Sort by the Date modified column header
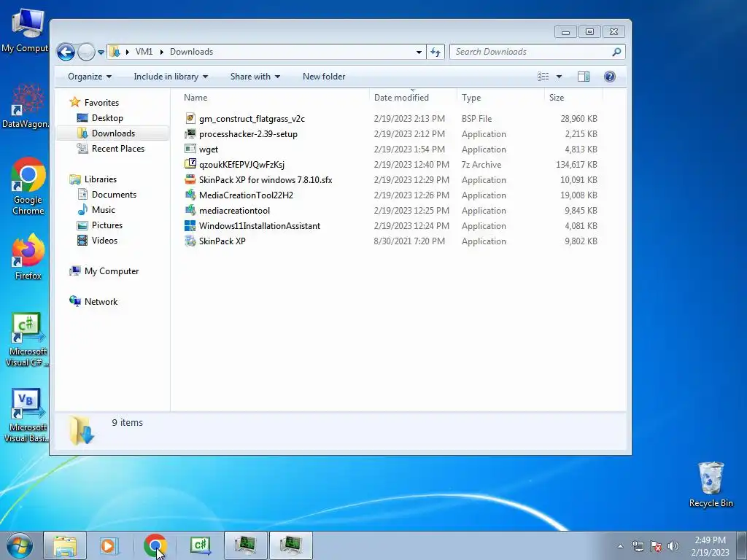 (413, 98)
